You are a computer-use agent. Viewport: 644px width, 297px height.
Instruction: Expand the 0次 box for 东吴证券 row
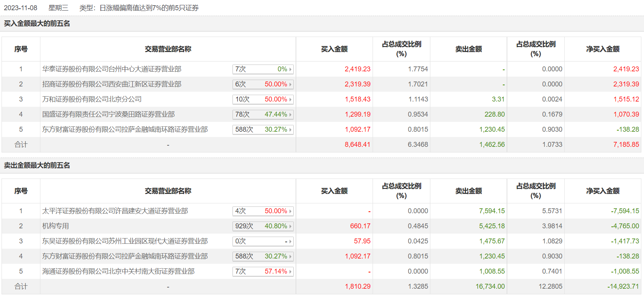pyautogui.click(x=263, y=241)
